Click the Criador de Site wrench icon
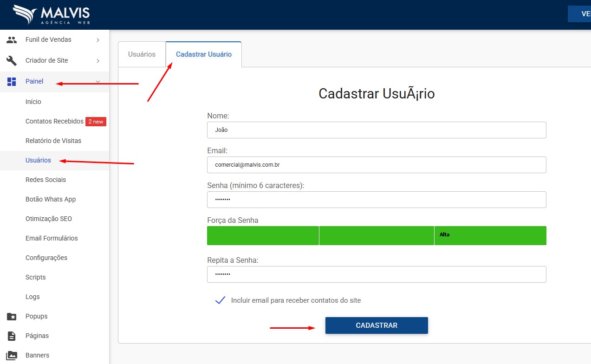The height and width of the screenshot is (364, 591). point(12,61)
